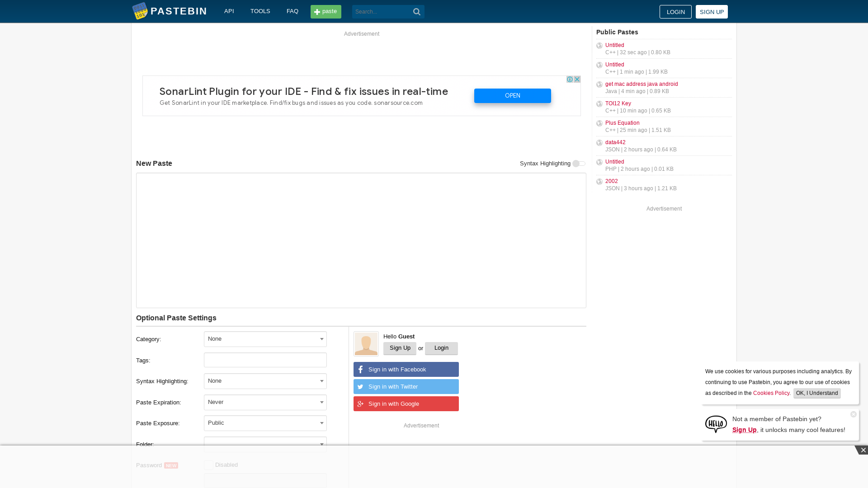The image size is (868, 488).
Task: Click the public paste clock icon next to Untitled
Action: click(x=599, y=45)
